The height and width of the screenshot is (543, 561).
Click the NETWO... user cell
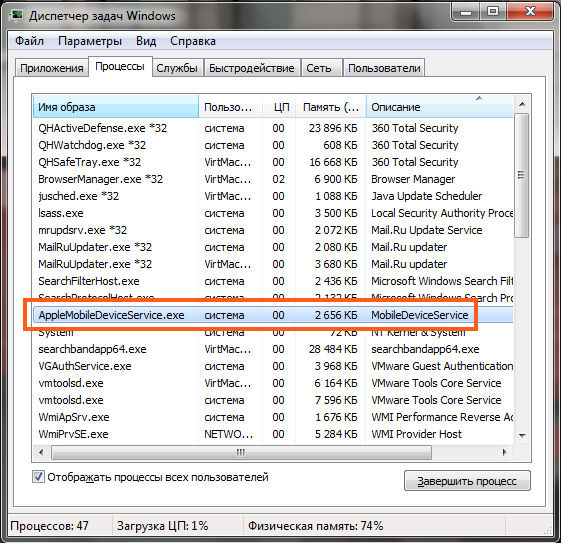[x=229, y=434]
